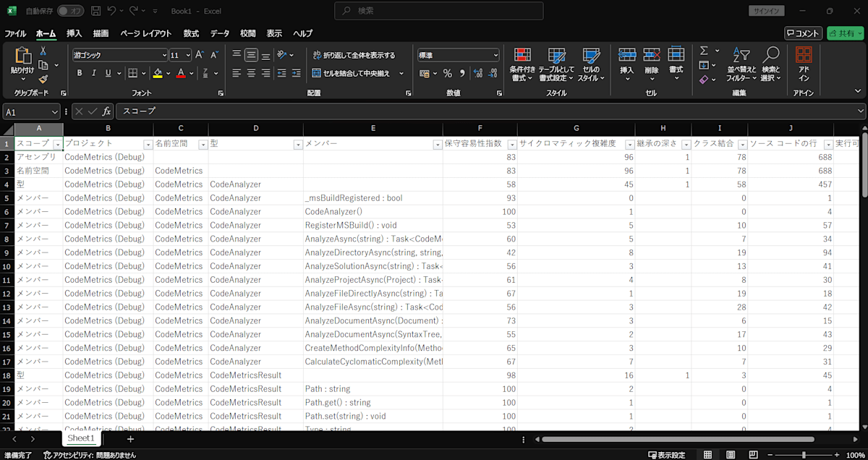Image resolution: width=868 pixels, height=460 pixels.
Task: Toggle Bold formatting
Action: (x=79, y=73)
